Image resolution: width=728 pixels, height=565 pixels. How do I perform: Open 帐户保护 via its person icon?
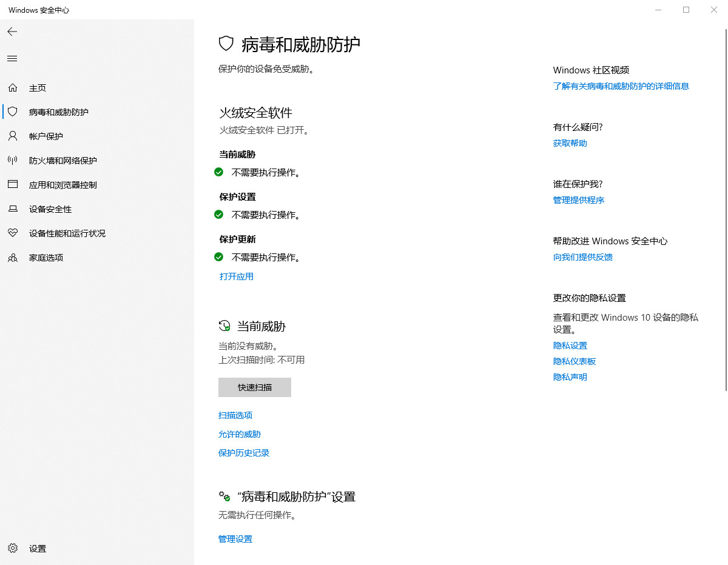coord(12,136)
